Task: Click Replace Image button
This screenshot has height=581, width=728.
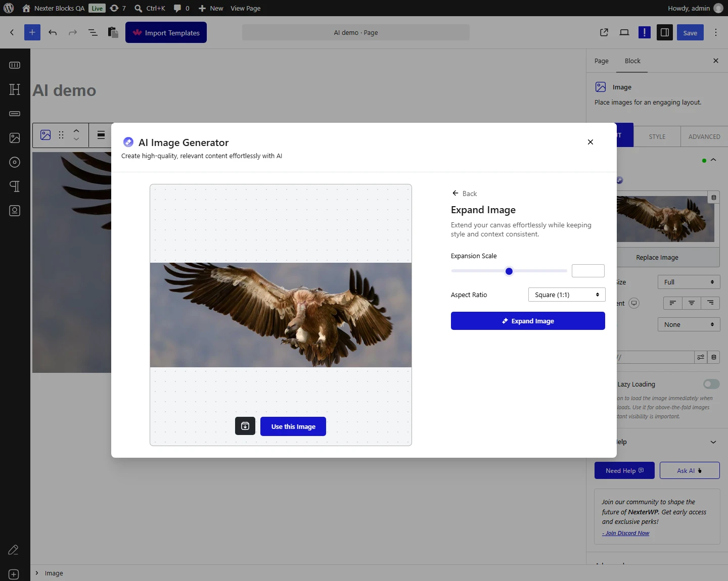Action: (657, 257)
